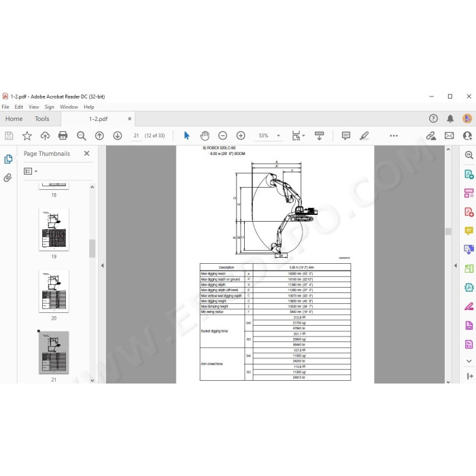Open the File menu
The image size is (476, 476).
5,107
